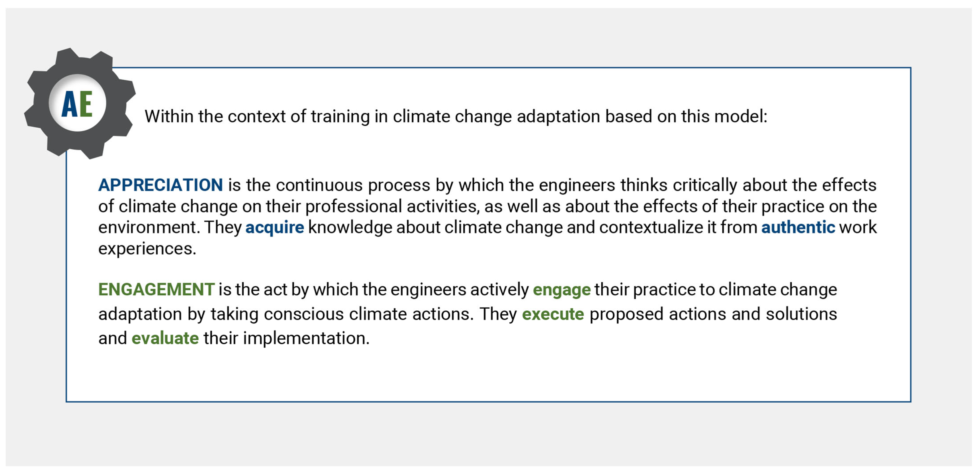Click the phrase "professional activities"
This screenshot has width=980, height=475.
(391, 206)
